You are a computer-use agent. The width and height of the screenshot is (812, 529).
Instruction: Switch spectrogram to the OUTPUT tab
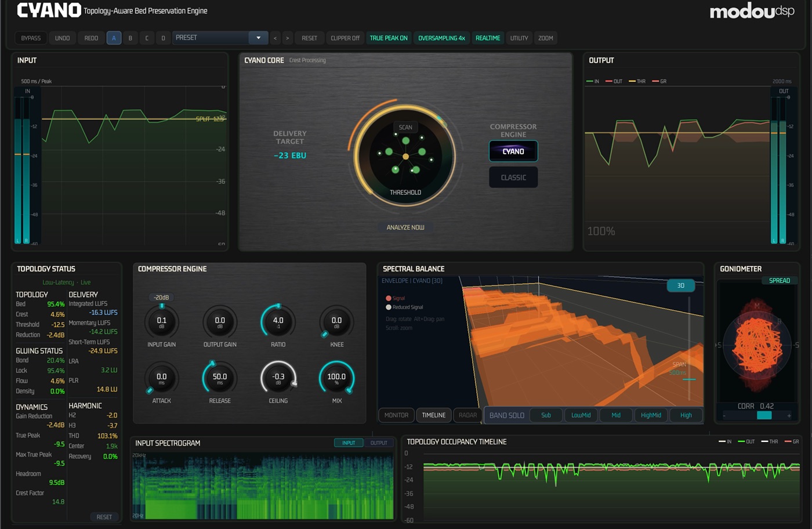click(379, 443)
